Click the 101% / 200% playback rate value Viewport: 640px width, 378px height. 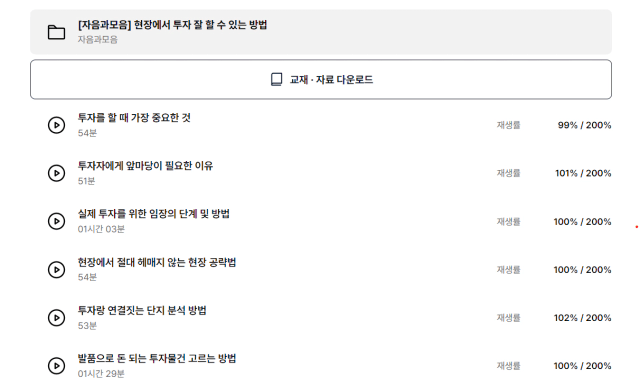coord(583,173)
